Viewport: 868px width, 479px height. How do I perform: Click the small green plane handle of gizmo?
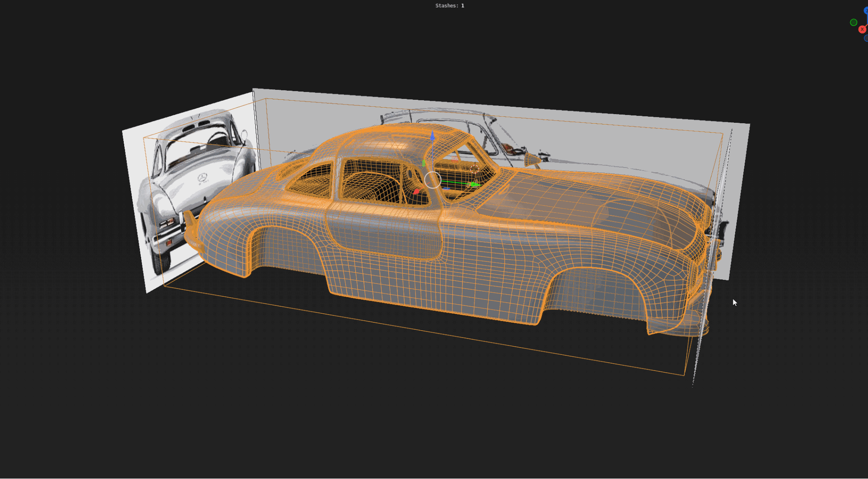pos(424,164)
